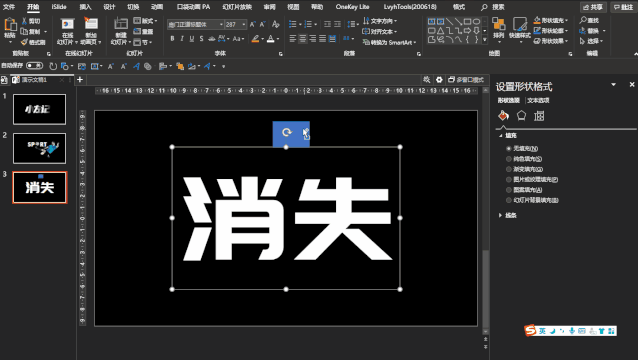
Task: Click the center text alignment icon
Action: 303,39
